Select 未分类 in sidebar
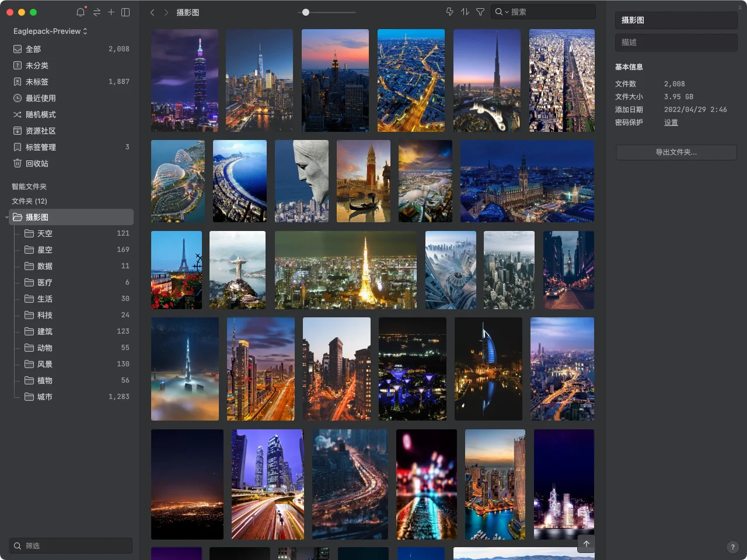The width and height of the screenshot is (747, 560). click(x=71, y=65)
